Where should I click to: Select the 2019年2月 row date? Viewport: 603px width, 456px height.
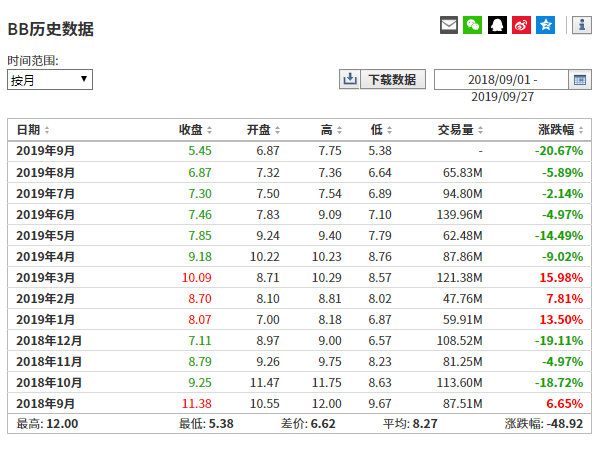pyautogui.click(x=45, y=299)
